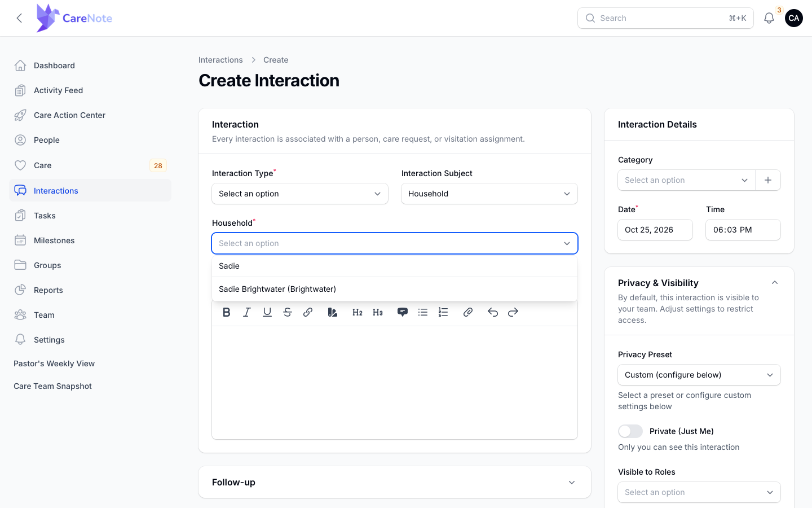
Task: Open Care Team Snapshot
Action: [52, 386]
